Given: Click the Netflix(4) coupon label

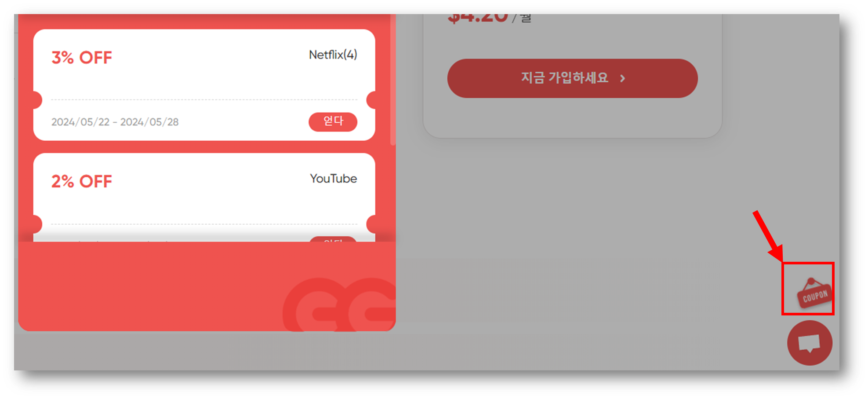Looking at the screenshot, I should click(333, 55).
